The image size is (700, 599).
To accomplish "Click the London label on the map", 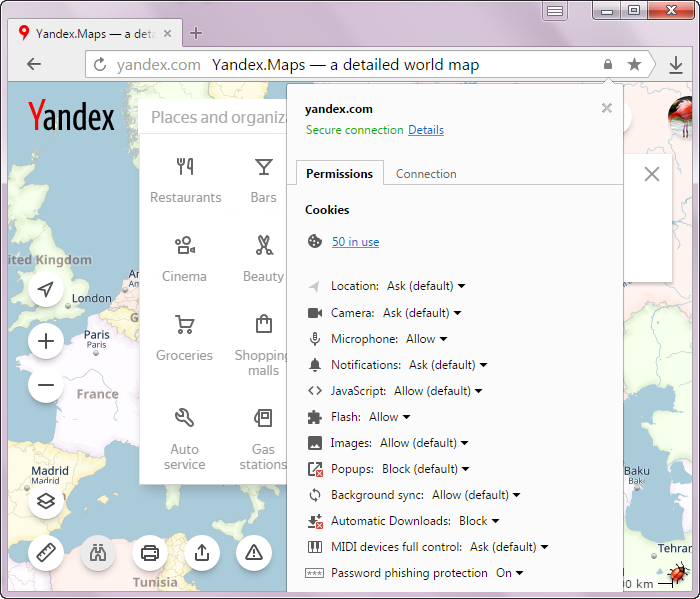I will tap(92, 298).
